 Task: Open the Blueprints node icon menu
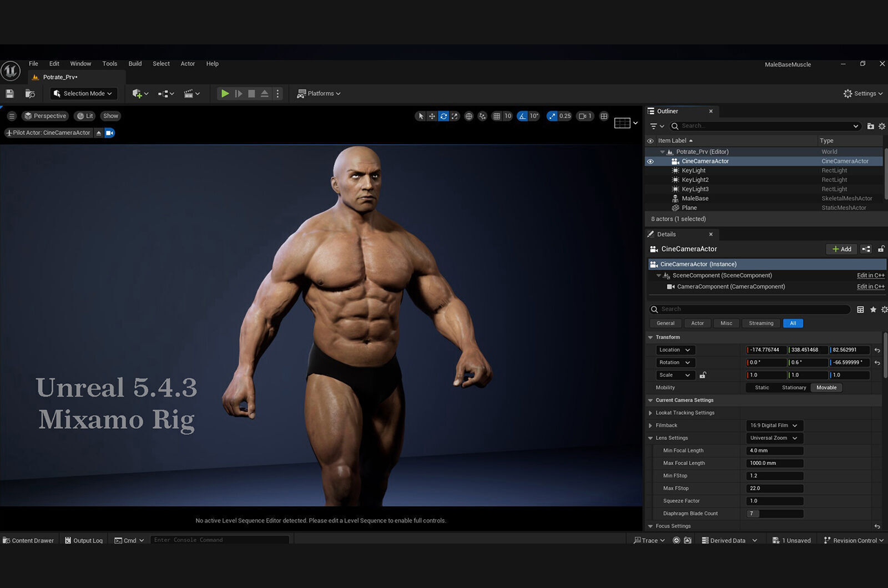coord(166,94)
